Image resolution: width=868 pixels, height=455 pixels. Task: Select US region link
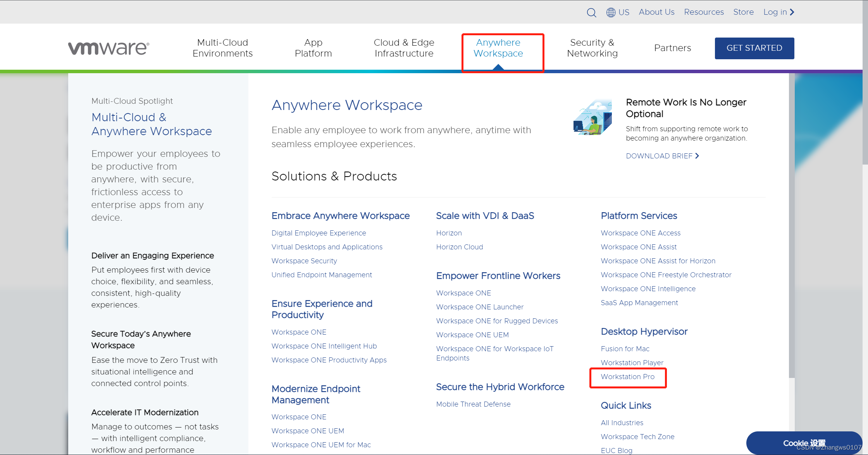point(624,12)
